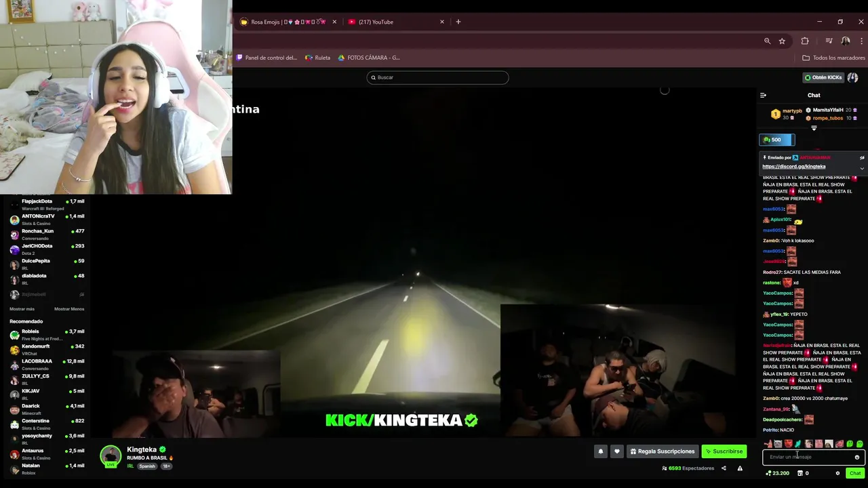Open the discord.gg/kingteka link

[793, 167]
